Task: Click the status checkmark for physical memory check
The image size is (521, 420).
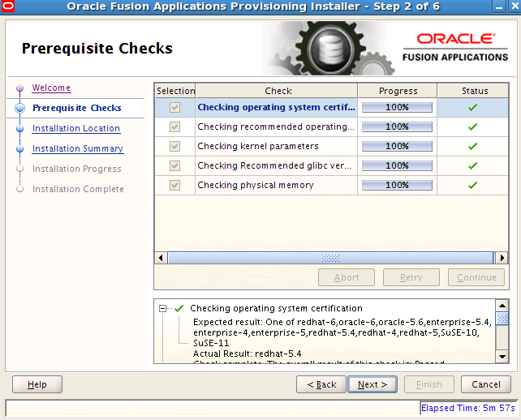Action: click(473, 185)
